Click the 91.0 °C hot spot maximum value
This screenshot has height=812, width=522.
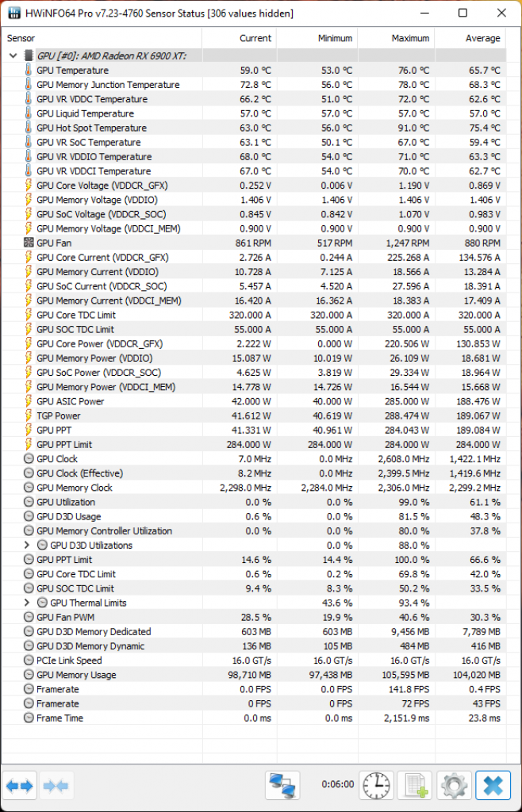point(413,128)
